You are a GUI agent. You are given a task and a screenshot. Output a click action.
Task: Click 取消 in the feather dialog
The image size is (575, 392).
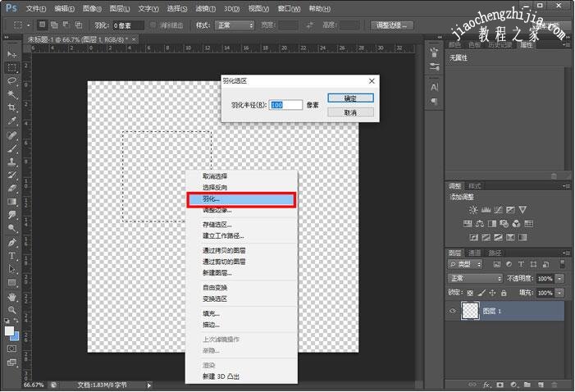pos(350,112)
